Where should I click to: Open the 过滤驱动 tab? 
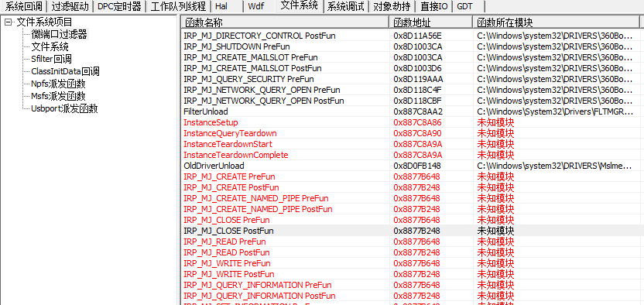70,6
